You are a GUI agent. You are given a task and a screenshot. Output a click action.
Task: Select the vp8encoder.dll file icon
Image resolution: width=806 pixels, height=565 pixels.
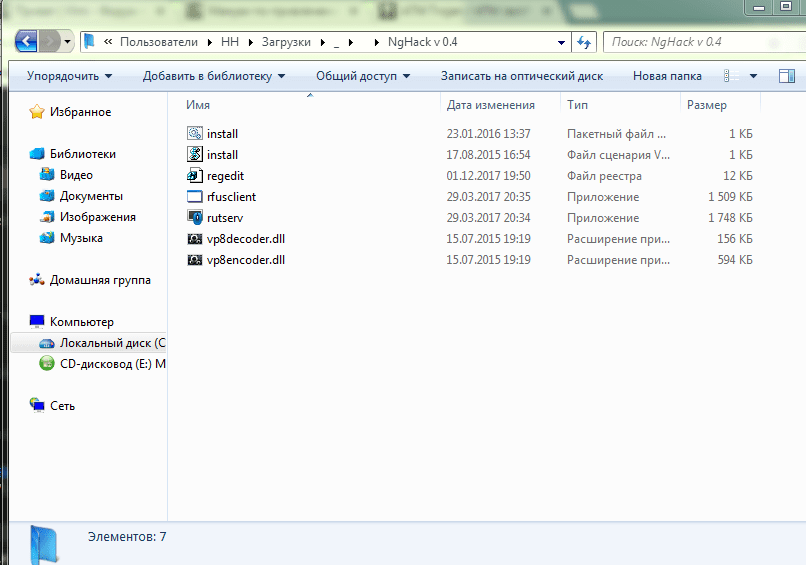195,260
